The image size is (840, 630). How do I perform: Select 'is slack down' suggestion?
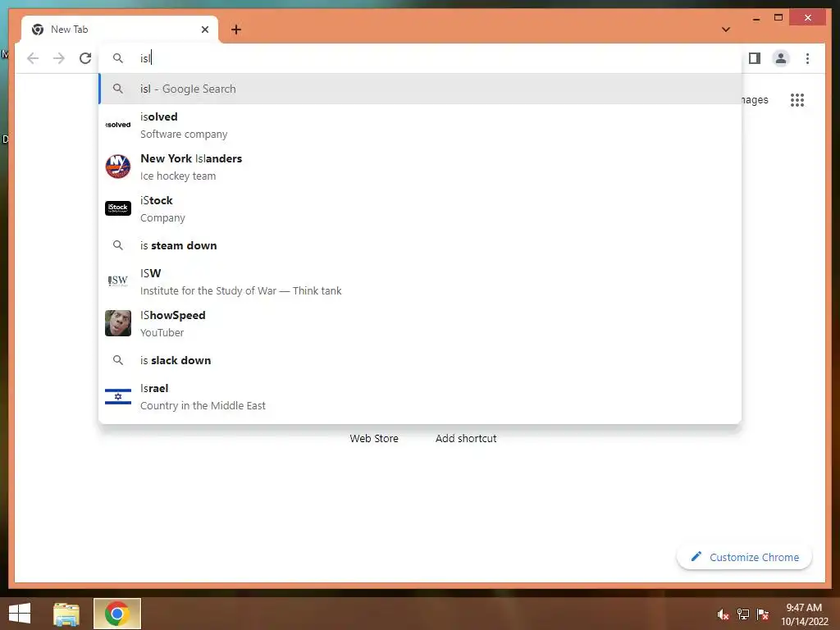pyautogui.click(x=421, y=361)
